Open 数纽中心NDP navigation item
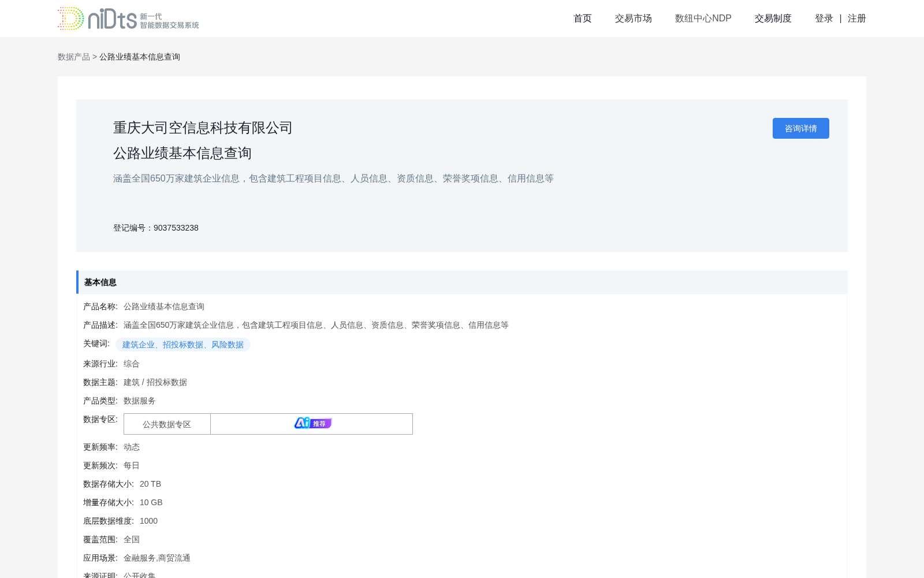 coord(703,18)
